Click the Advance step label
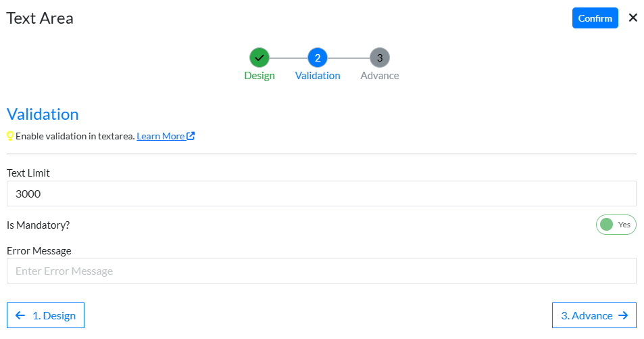Image resolution: width=644 pixels, height=339 pixels. pyautogui.click(x=380, y=76)
